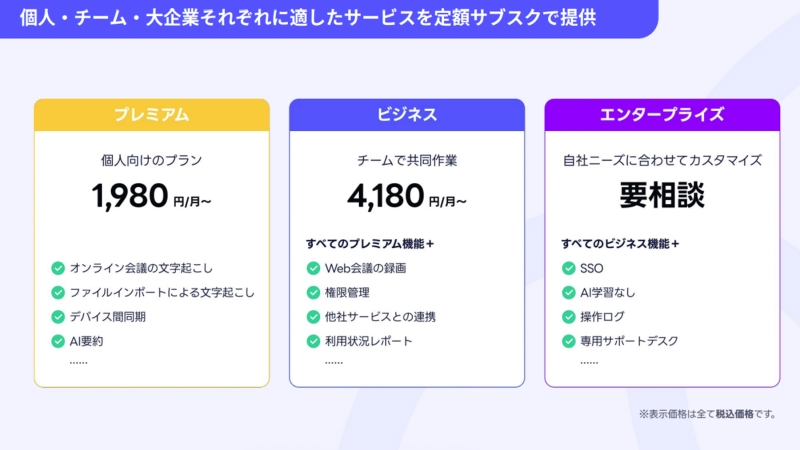Expand the ellipsis under AI要約

[79, 360]
